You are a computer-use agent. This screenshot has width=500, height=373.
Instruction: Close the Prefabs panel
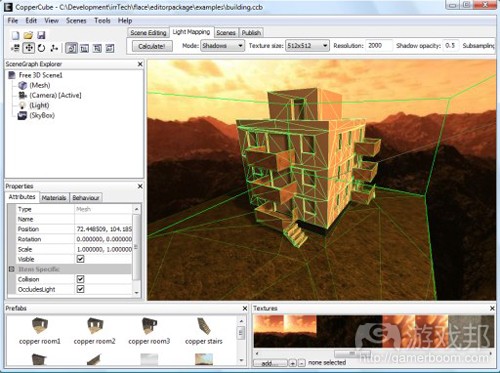245,308
